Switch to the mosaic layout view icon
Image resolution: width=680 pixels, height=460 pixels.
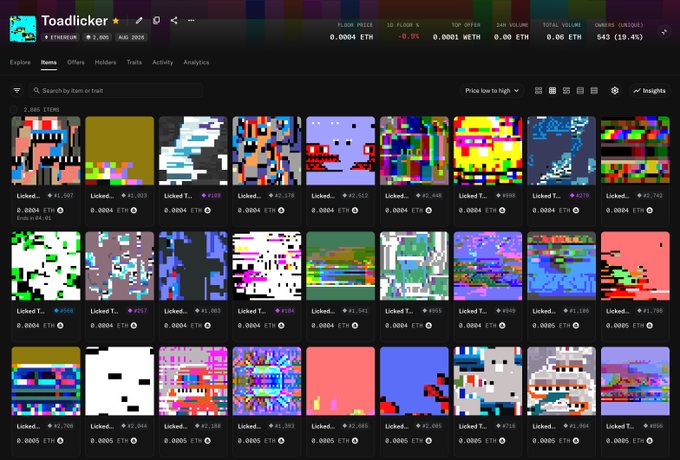tap(566, 91)
